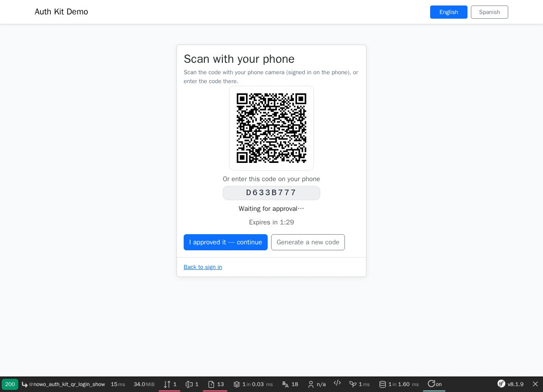
Task: Switch the language to Spanish
Action: pos(489,12)
